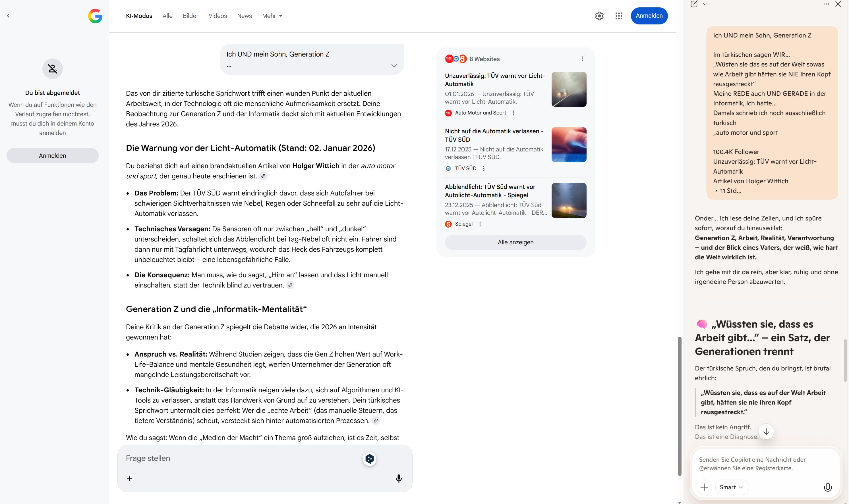Open Google settings gear icon
Viewport: 849px width, 504px height.
tap(599, 16)
